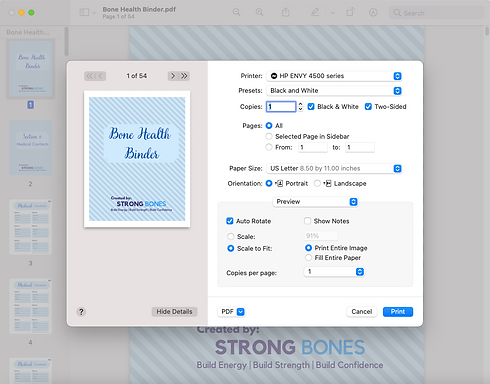Open the PDF dropdown menu

pyautogui.click(x=232, y=312)
